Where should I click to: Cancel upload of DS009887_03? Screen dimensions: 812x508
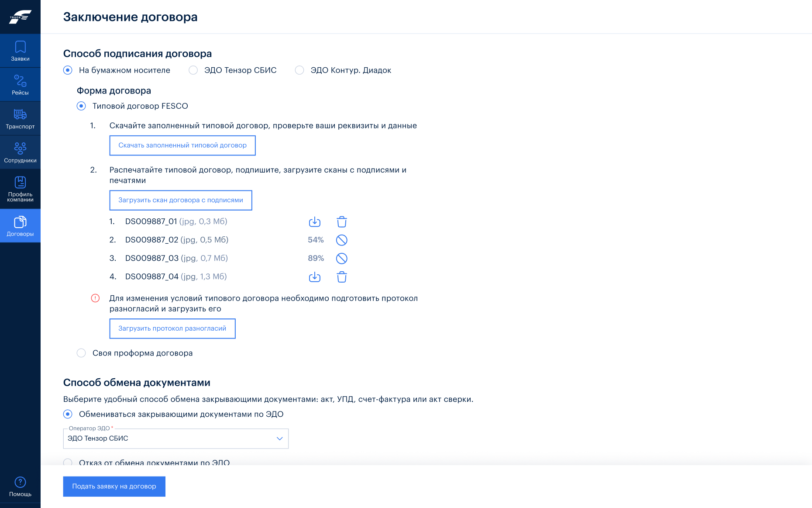(342, 259)
